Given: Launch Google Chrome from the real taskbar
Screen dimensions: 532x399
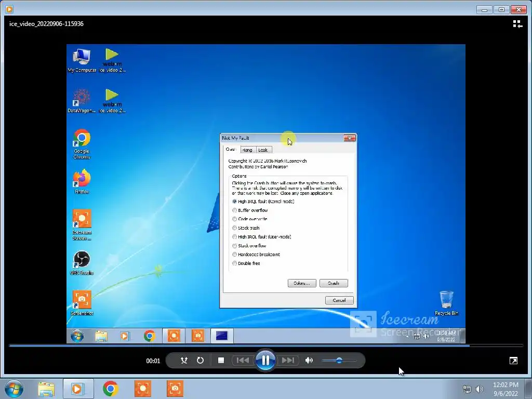Looking at the screenshot, I should click(111, 389).
